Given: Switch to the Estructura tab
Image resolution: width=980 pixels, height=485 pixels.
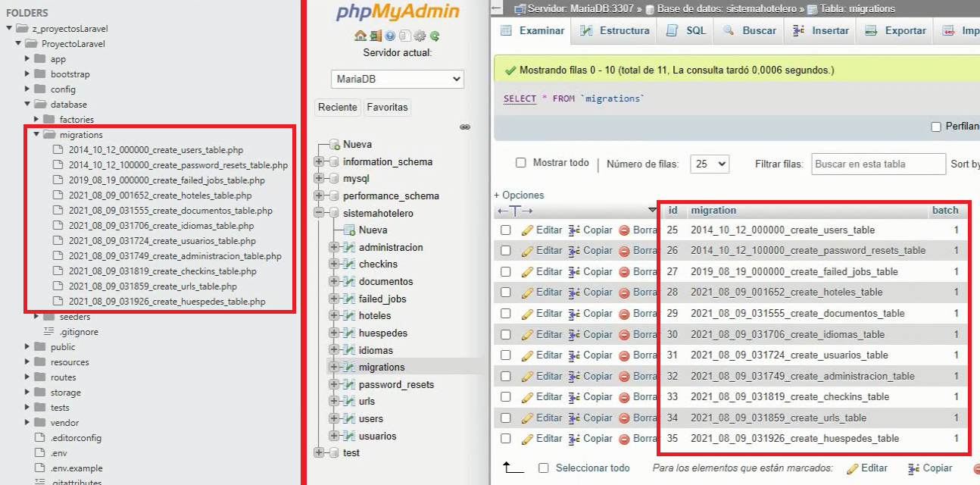Looking at the screenshot, I should 614,31.
